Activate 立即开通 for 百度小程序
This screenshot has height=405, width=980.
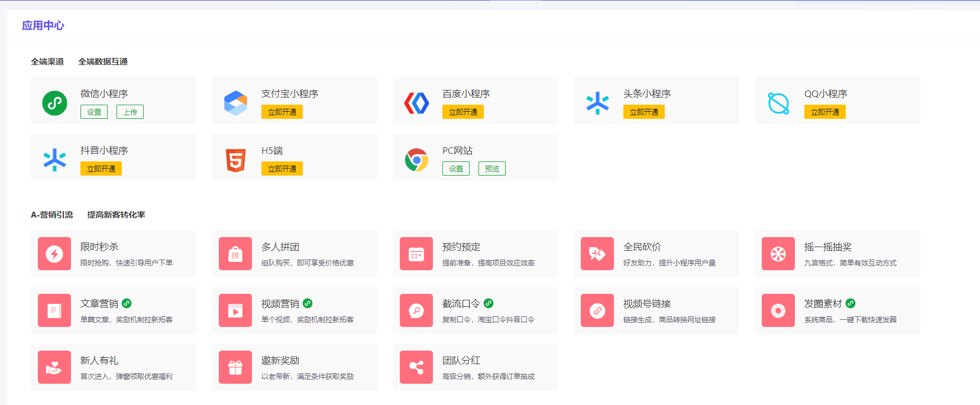(x=463, y=112)
